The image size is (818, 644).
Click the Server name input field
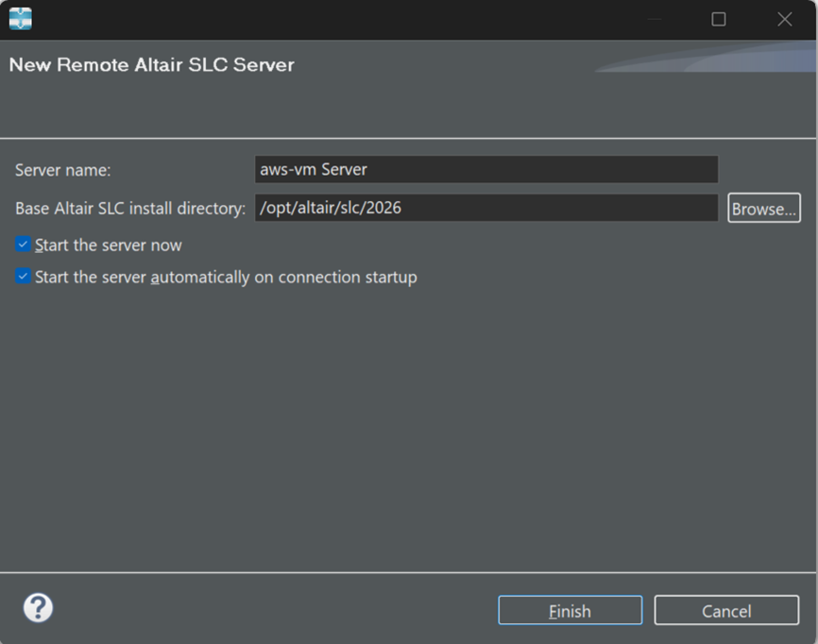coord(486,169)
